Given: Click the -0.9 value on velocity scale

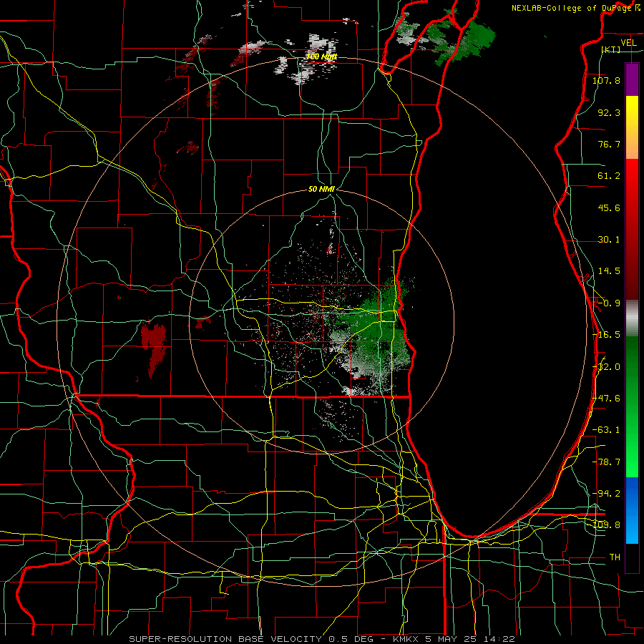Looking at the screenshot, I should coord(609,303).
